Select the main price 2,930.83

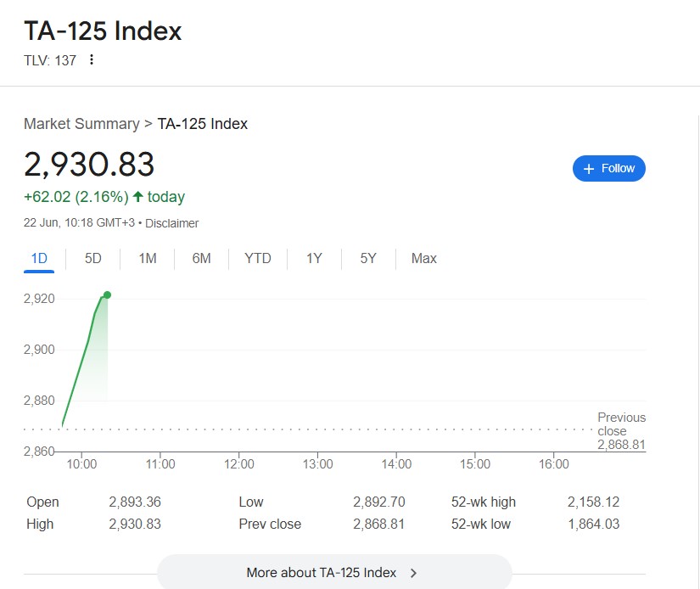(x=89, y=165)
